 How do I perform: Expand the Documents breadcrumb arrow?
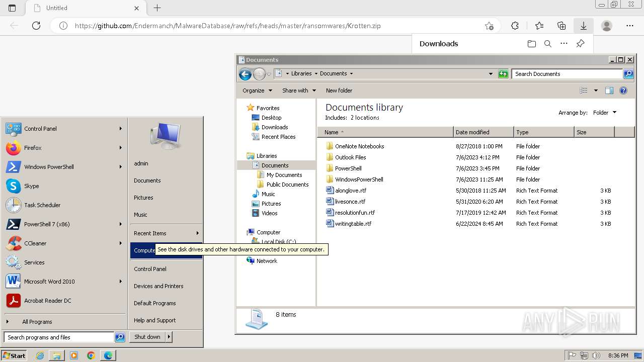click(x=351, y=73)
